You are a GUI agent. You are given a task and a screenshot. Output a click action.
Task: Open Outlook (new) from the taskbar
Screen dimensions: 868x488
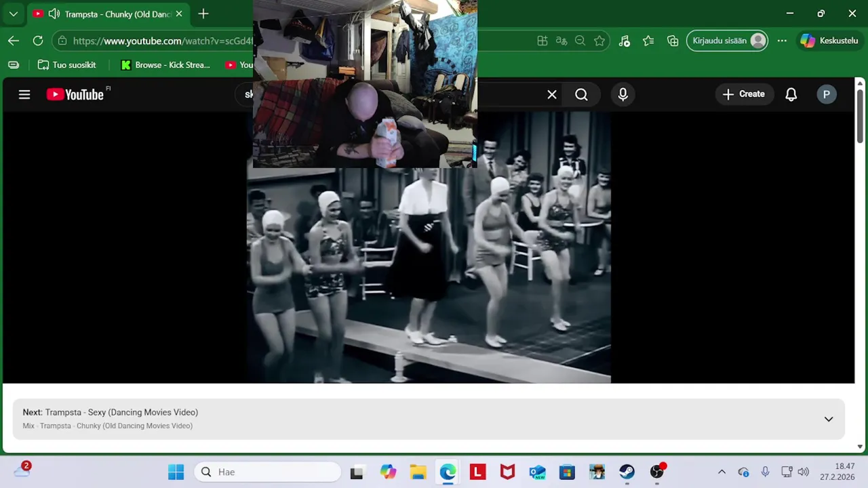tap(537, 472)
